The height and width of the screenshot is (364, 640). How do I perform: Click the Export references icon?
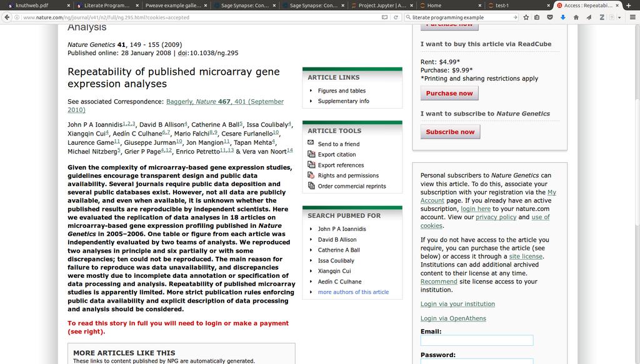[311, 165]
